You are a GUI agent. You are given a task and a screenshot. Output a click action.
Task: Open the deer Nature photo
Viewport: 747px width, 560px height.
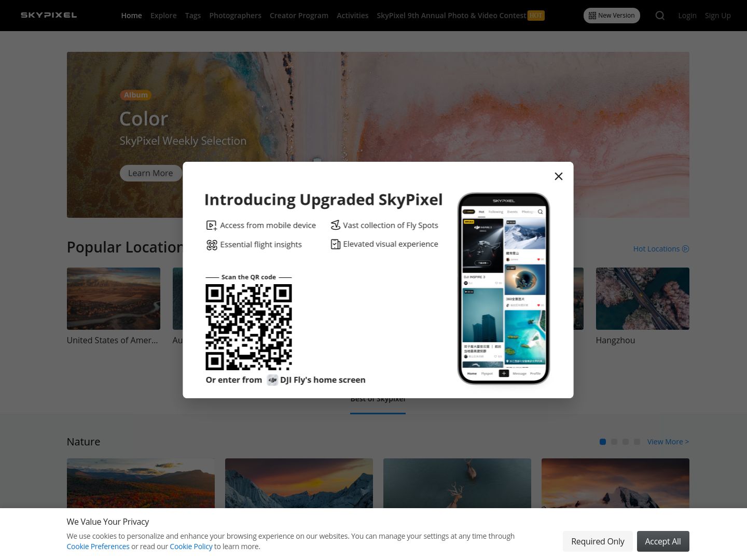(457, 483)
